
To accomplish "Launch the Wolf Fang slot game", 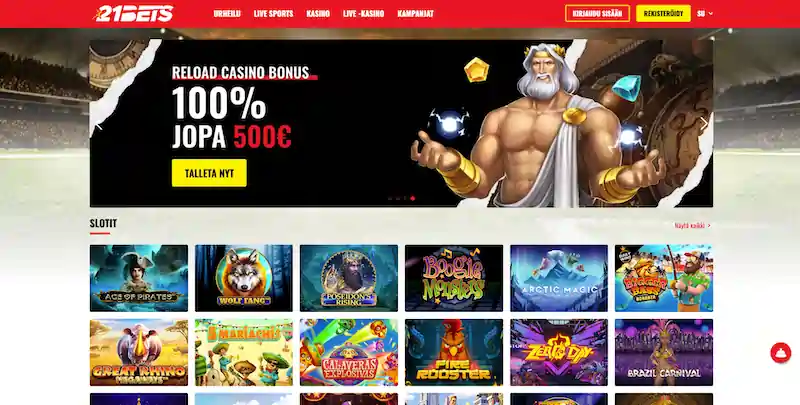I will tap(244, 278).
